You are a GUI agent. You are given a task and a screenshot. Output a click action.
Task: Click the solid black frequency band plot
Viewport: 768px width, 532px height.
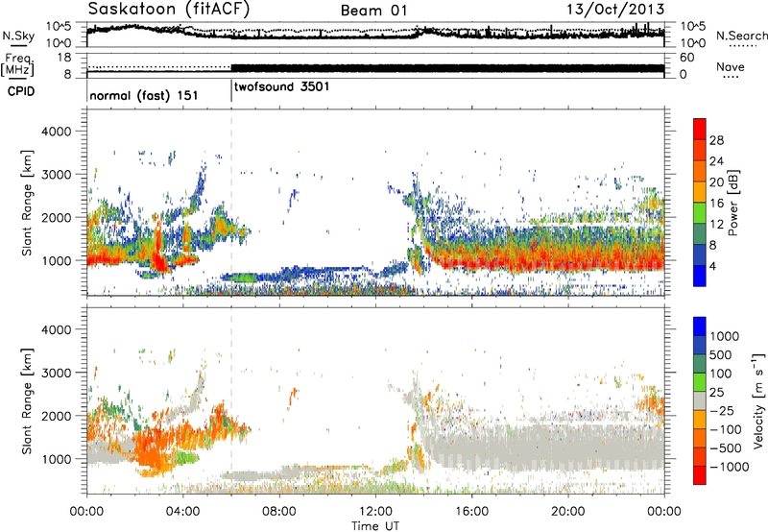click(447, 68)
